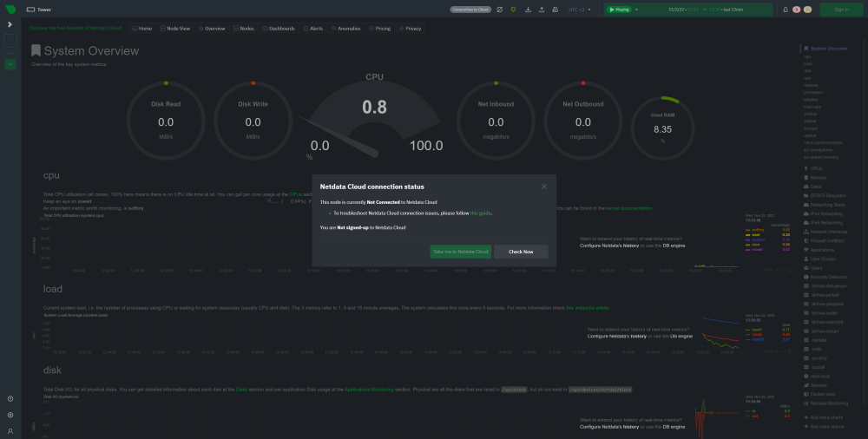Expand the left sidebar chevron

click(10, 24)
